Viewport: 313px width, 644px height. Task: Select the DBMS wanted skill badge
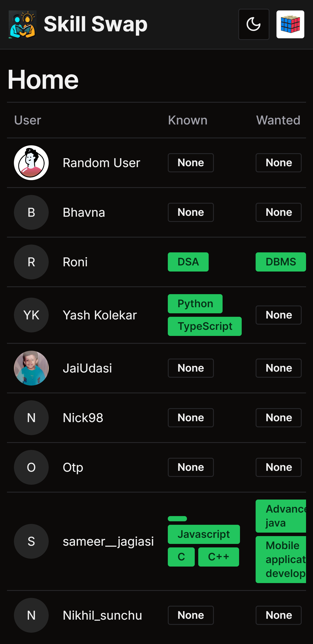281,262
